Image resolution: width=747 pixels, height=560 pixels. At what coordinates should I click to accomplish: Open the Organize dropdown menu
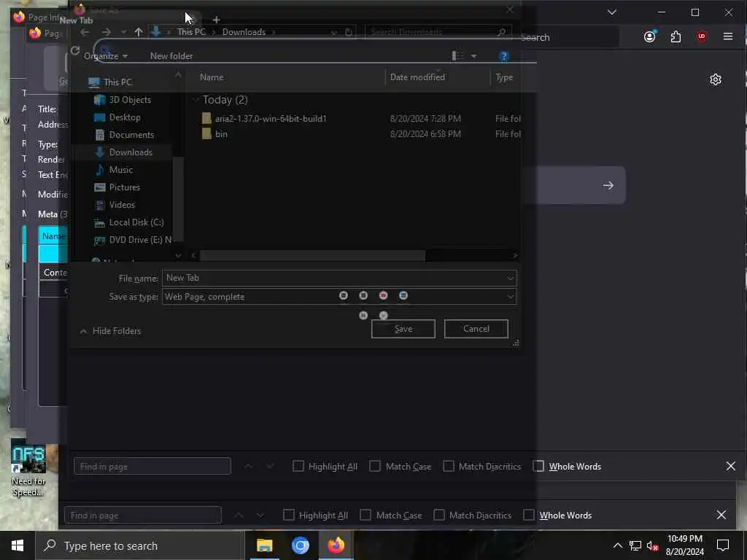(x=106, y=56)
